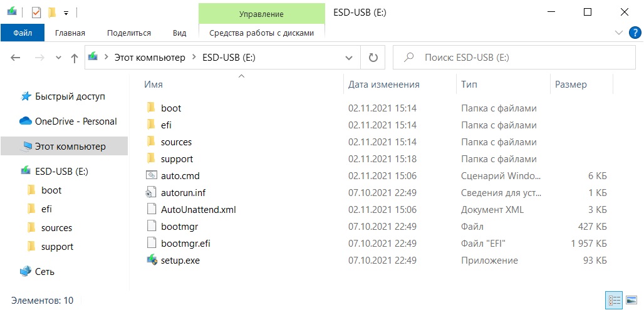644x310 pixels.
Task: Open the address bar history dropdown
Action: pos(349,58)
